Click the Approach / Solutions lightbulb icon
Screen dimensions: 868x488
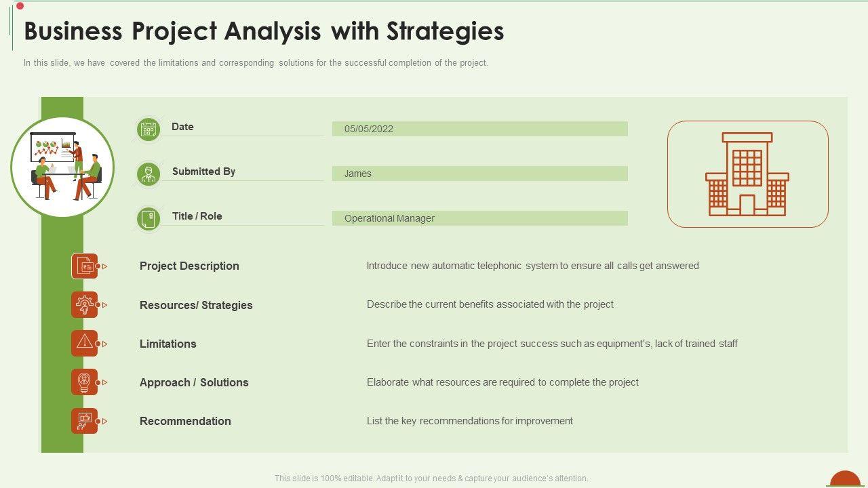pyautogui.click(x=85, y=382)
